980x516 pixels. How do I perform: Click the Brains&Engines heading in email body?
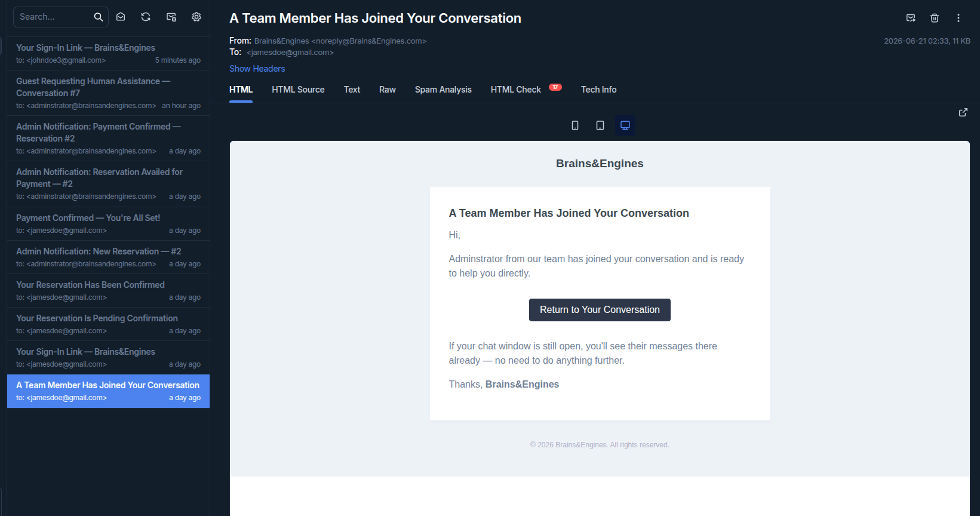pyautogui.click(x=600, y=164)
